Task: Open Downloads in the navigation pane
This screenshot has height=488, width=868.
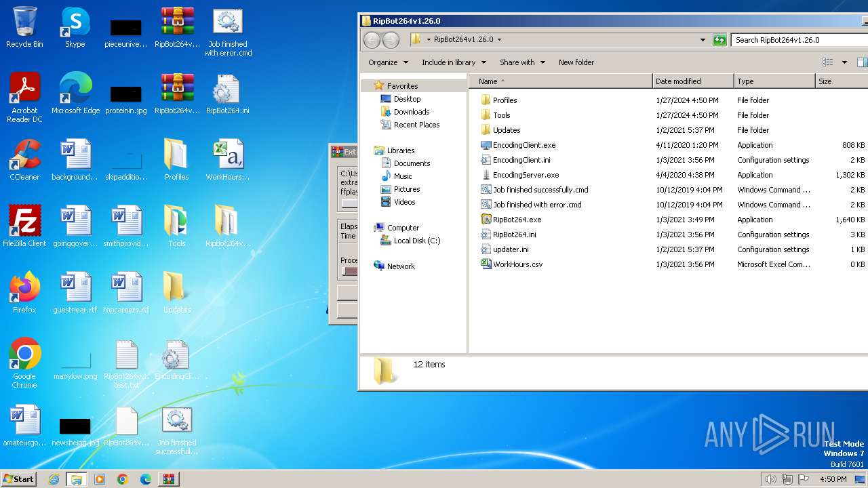Action: (412, 112)
